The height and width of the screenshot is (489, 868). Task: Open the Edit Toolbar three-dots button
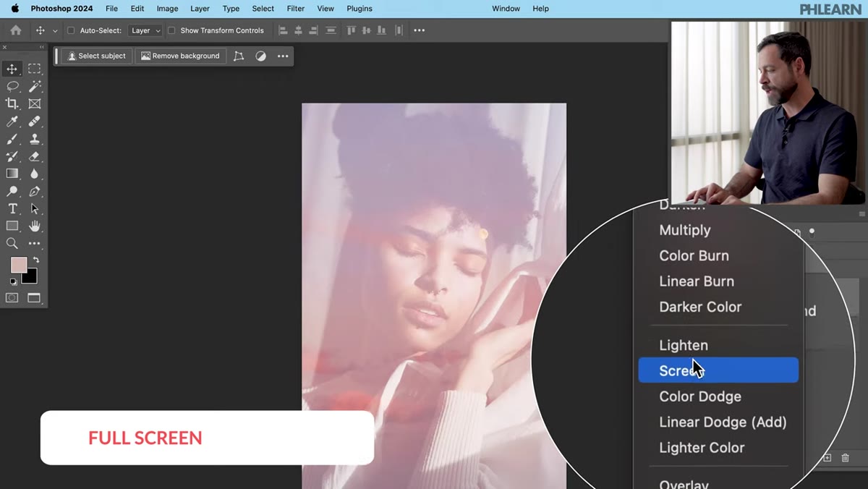pos(34,243)
